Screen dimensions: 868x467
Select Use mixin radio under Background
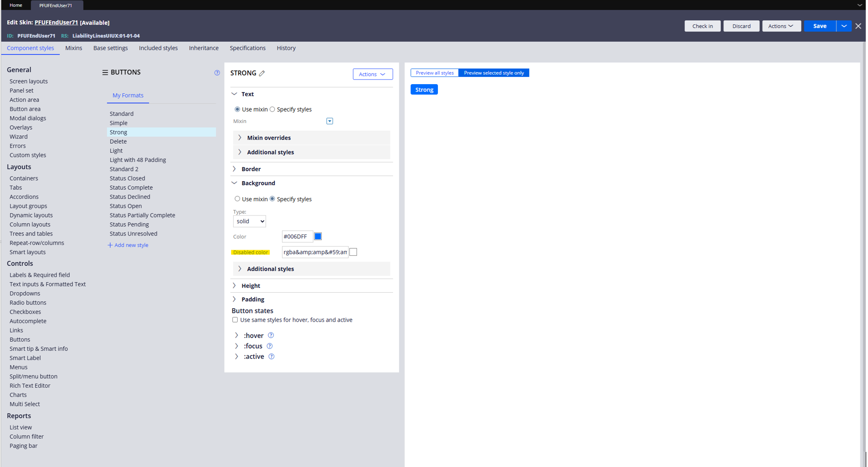(x=237, y=199)
